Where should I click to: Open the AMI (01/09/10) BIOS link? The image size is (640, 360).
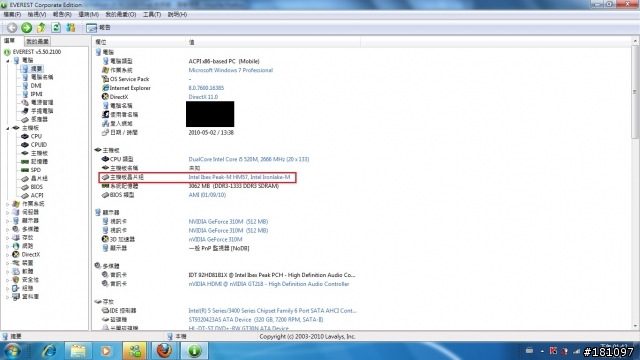[207, 195]
